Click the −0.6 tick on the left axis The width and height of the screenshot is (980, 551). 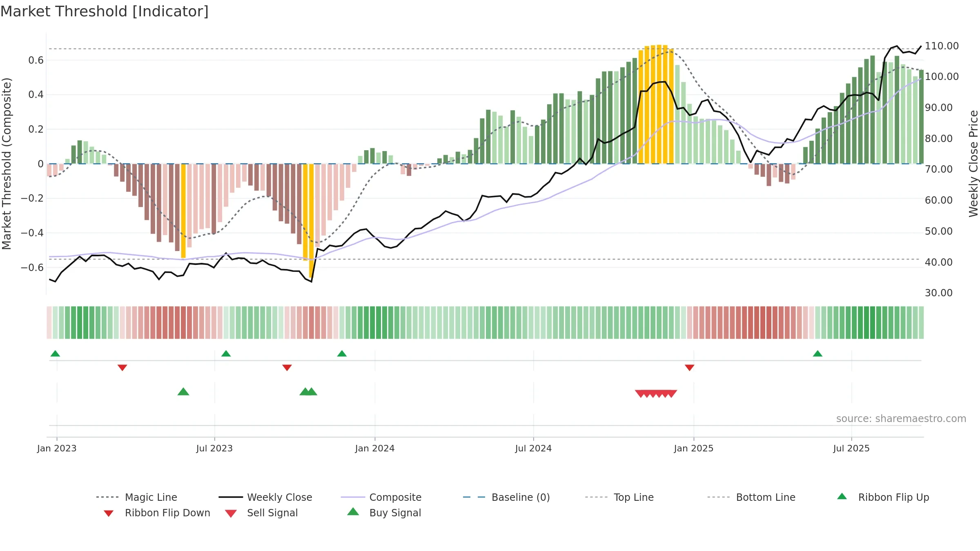click(x=32, y=268)
